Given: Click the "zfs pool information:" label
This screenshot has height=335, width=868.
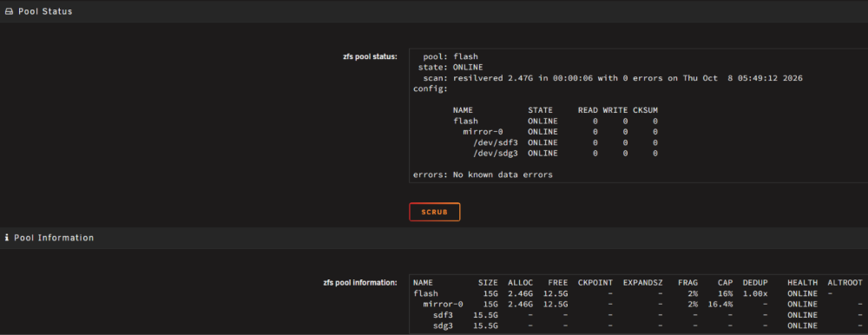Looking at the screenshot, I should tap(360, 282).
